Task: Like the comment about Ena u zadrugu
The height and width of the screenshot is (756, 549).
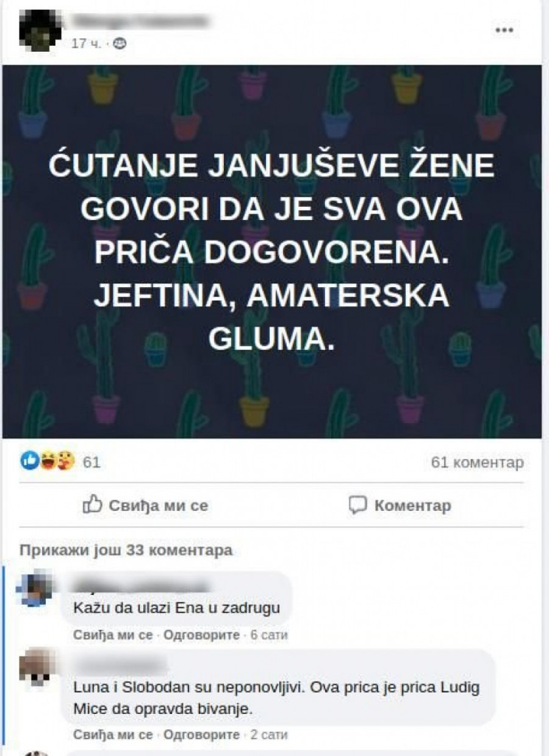Action: 113,635
